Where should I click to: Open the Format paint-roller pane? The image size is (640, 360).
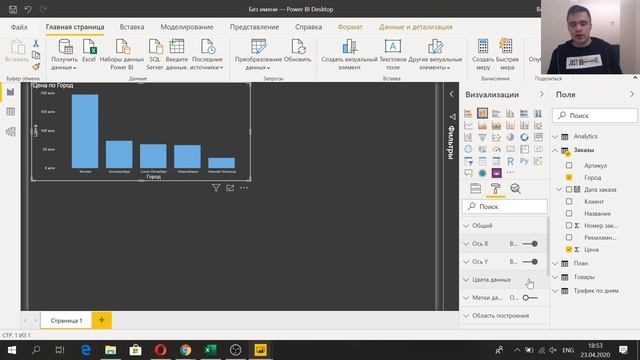pos(496,189)
